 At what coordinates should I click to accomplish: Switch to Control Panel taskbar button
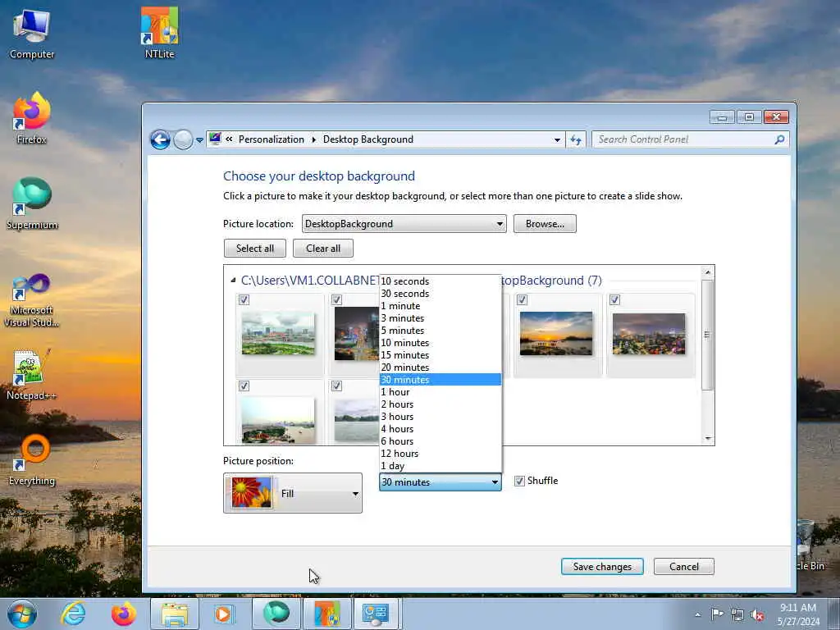[x=376, y=614]
